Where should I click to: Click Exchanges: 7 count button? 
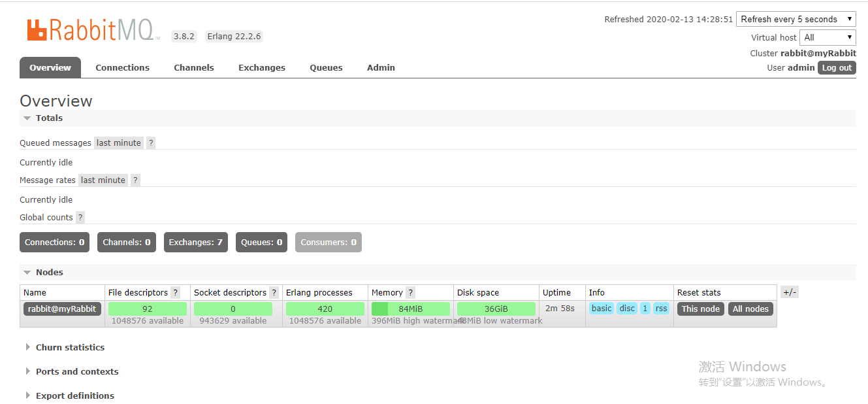(x=196, y=242)
